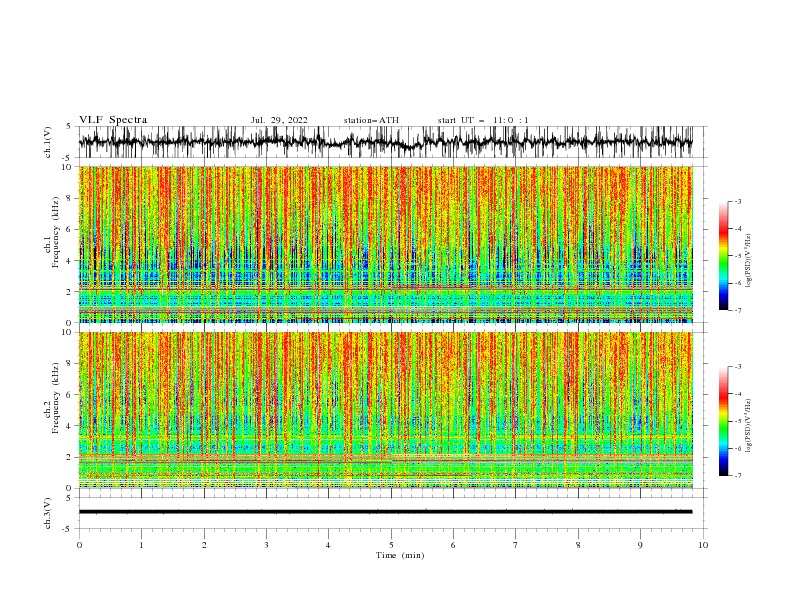Viewport: 792px width, 612px height.
Task: Click time axis tick label "3"
Action: point(266,545)
